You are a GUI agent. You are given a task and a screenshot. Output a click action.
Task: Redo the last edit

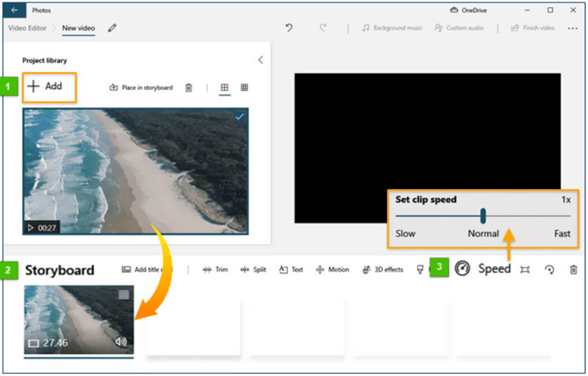point(323,28)
